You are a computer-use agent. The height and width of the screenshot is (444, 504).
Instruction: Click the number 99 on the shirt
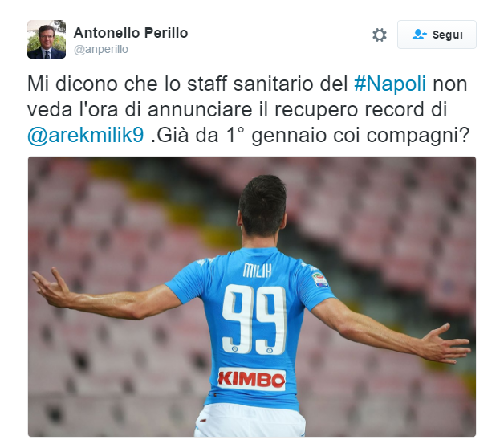tap(254, 320)
